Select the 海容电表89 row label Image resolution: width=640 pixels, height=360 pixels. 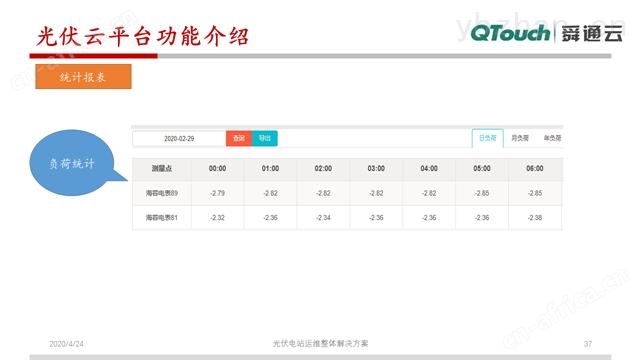[x=162, y=193]
